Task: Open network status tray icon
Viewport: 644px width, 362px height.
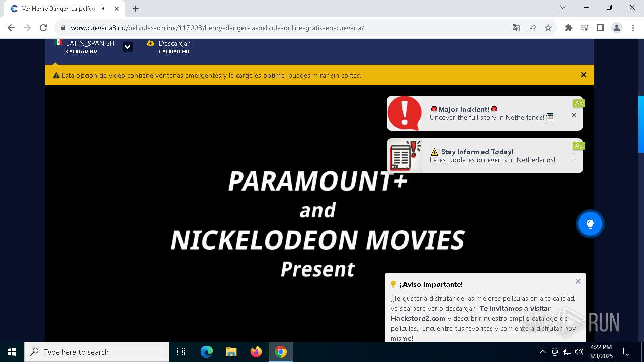Action: 567,352
